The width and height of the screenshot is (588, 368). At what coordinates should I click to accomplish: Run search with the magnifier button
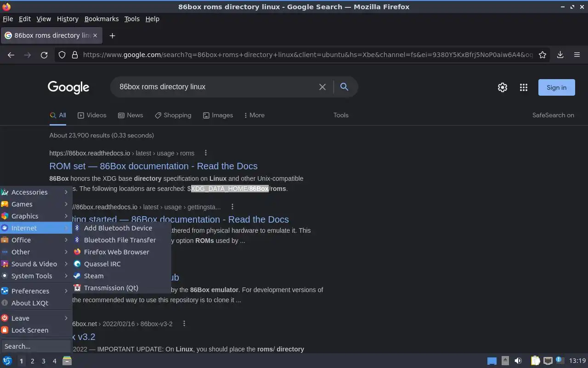coord(344,87)
